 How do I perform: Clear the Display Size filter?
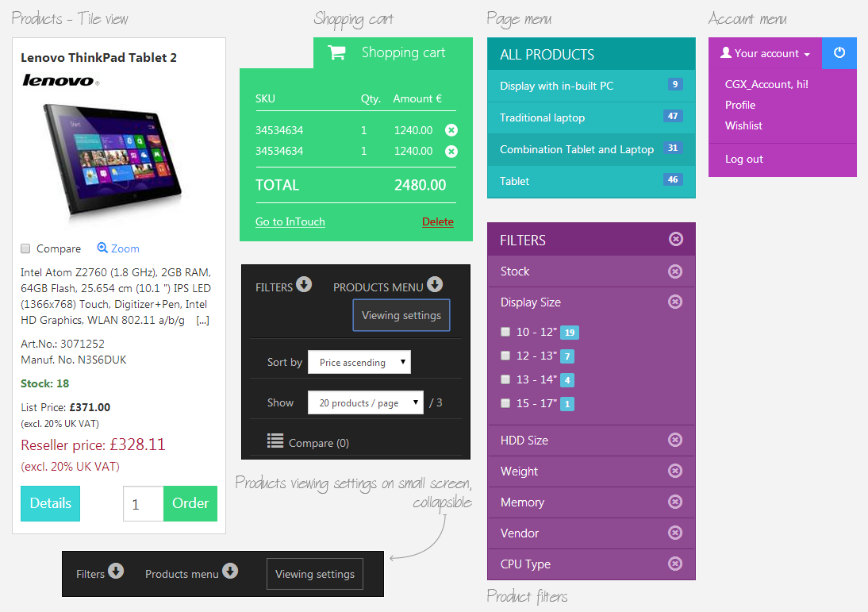[x=675, y=302]
